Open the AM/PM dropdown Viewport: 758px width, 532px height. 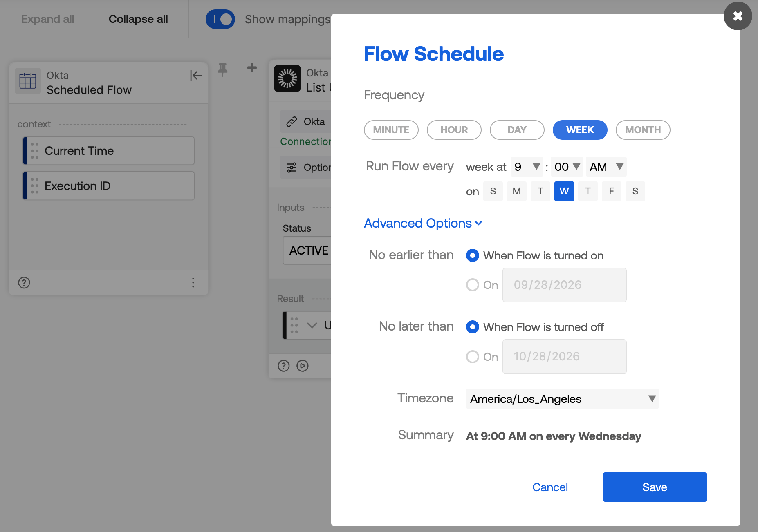[x=606, y=167]
